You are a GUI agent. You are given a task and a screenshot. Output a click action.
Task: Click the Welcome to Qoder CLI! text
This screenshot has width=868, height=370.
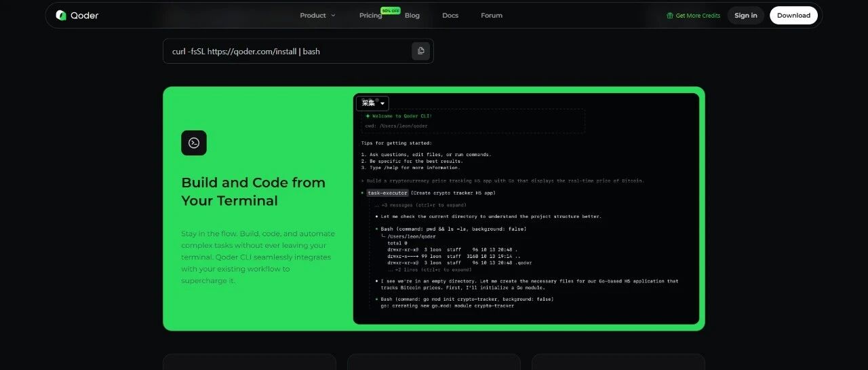pyautogui.click(x=402, y=116)
